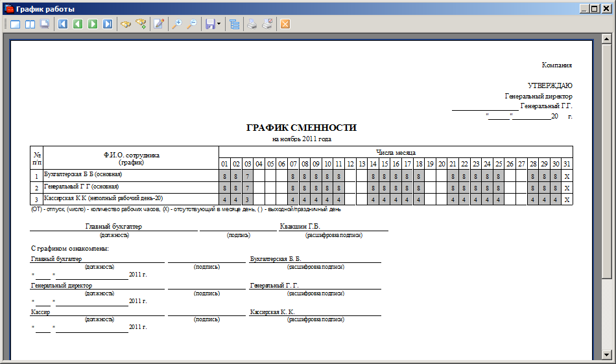Select the row 'Кассирская К К (неполный рабочий день-20)'
616x364 pixels.
(x=302, y=199)
